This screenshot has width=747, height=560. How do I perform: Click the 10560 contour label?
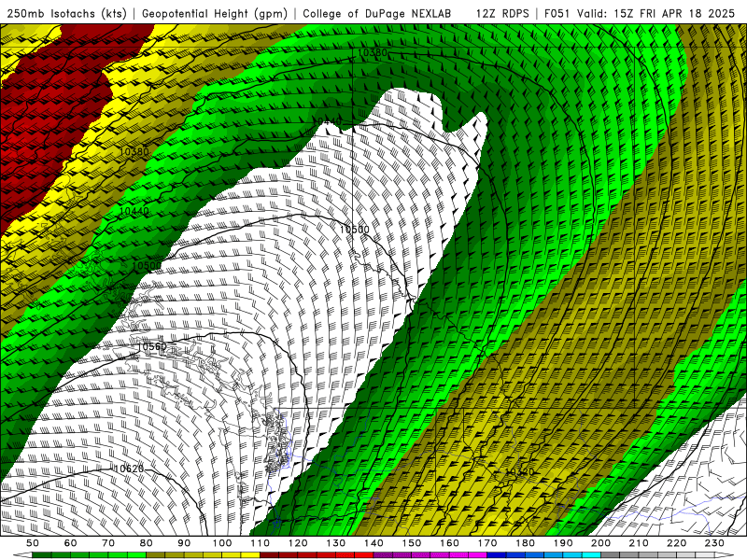tap(152, 346)
